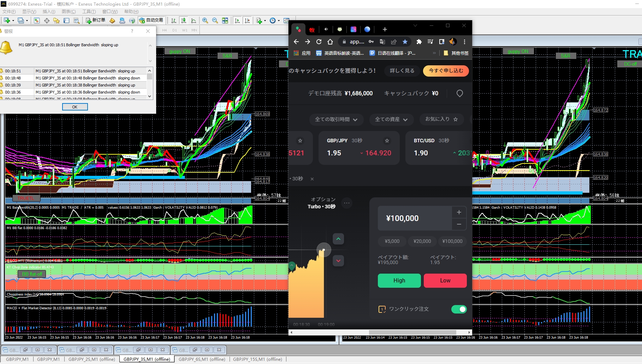
Task: Toggle the BB flat-off button
Action: click(x=32, y=274)
